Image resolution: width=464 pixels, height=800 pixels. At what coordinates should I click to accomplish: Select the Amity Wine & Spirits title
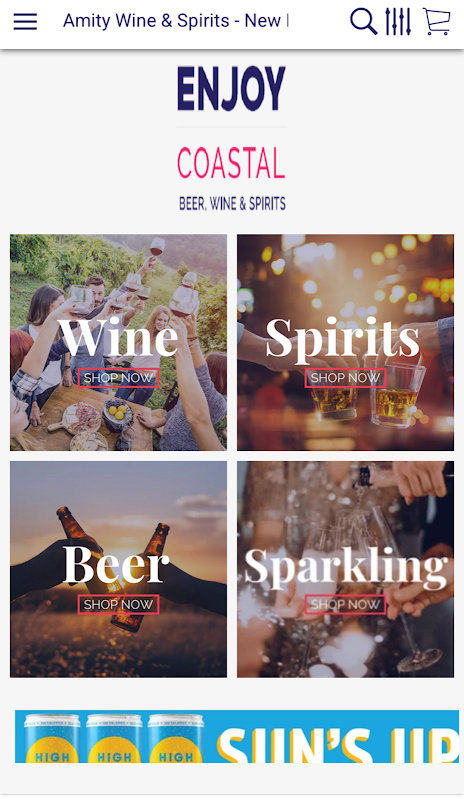coord(176,21)
